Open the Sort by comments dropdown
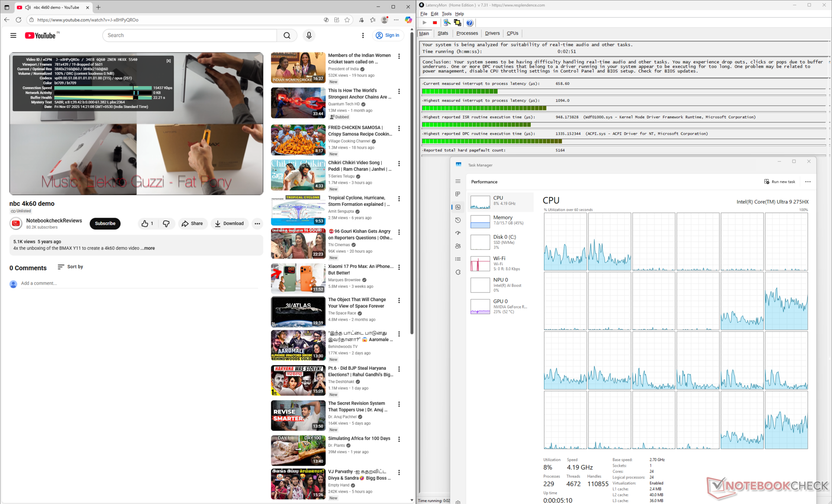 tap(70, 267)
